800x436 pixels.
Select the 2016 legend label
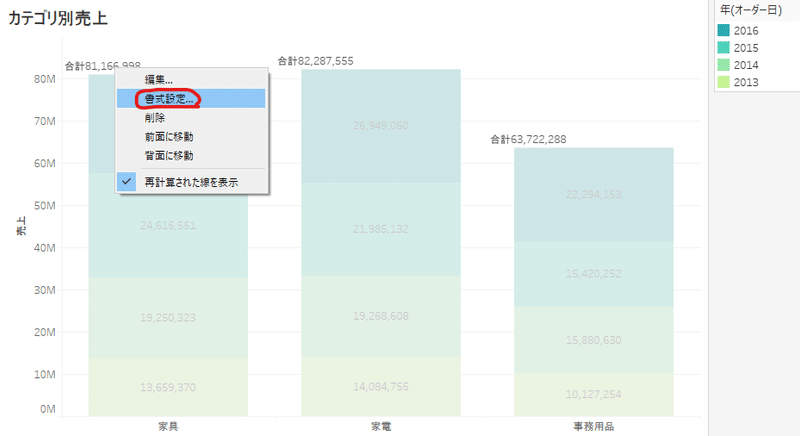(746, 31)
